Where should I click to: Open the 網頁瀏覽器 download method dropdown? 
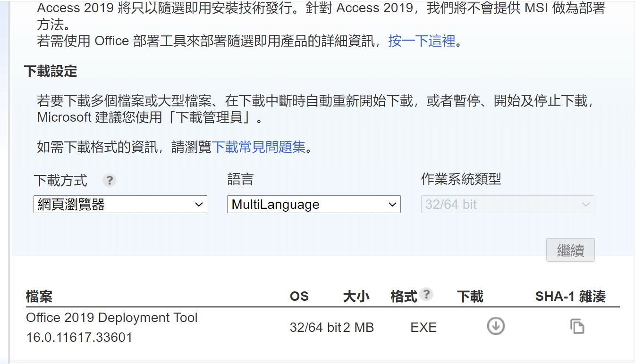tap(120, 204)
